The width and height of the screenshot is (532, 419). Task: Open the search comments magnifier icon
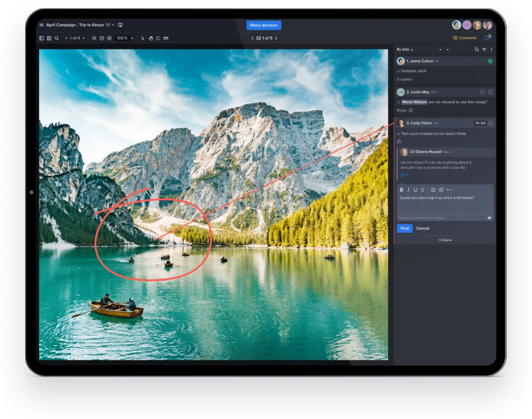[476, 50]
